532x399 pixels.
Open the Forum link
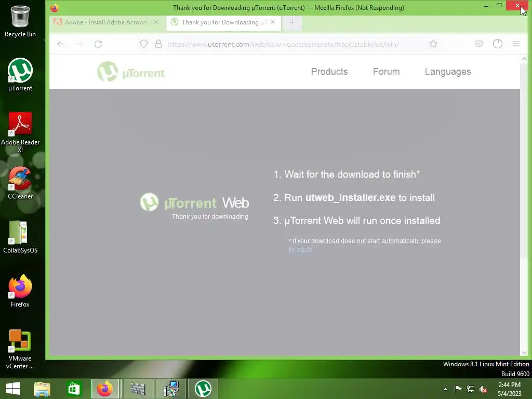coord(386,72)
